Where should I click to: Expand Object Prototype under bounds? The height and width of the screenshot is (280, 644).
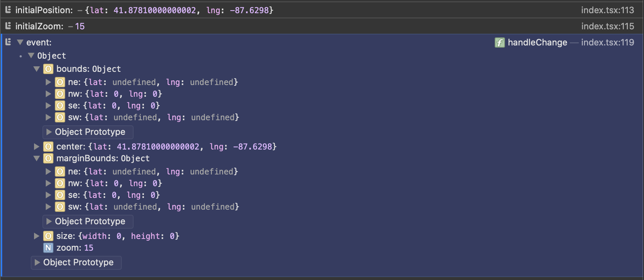[49, 132]
